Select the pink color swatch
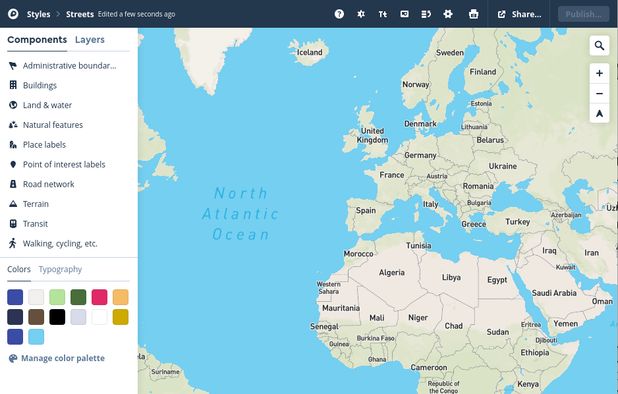Screen dimensions: 618x394 tap(99, 297)
